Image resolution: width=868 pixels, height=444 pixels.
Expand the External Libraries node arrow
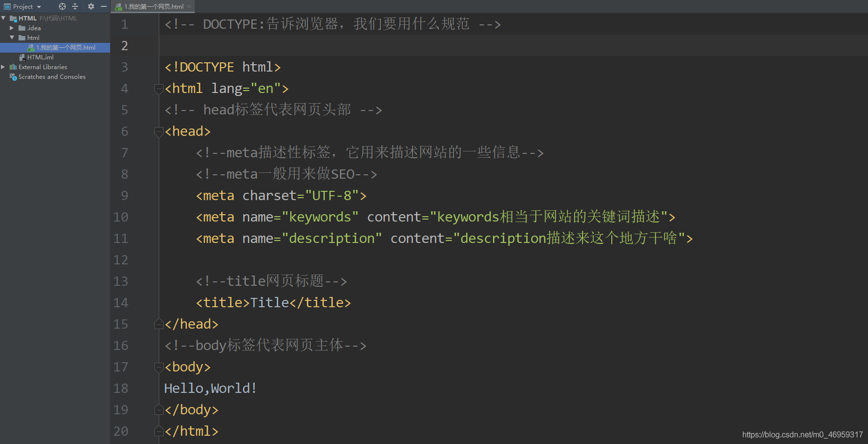coord(3,67)
